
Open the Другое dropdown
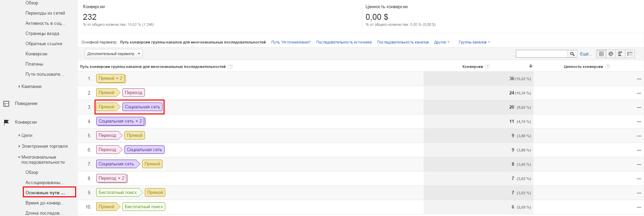pos(442,42)
